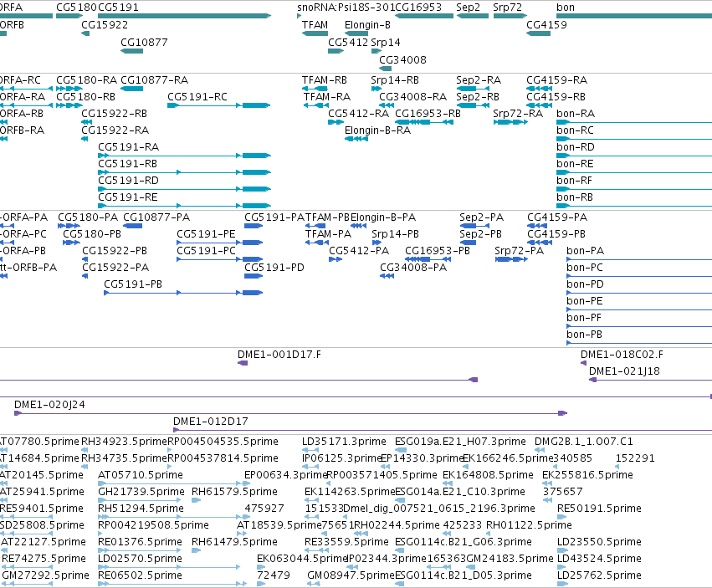Click the Elongin-B-PA protein label
The width and height of the screenshot is (712, 588).
(383, 217)
